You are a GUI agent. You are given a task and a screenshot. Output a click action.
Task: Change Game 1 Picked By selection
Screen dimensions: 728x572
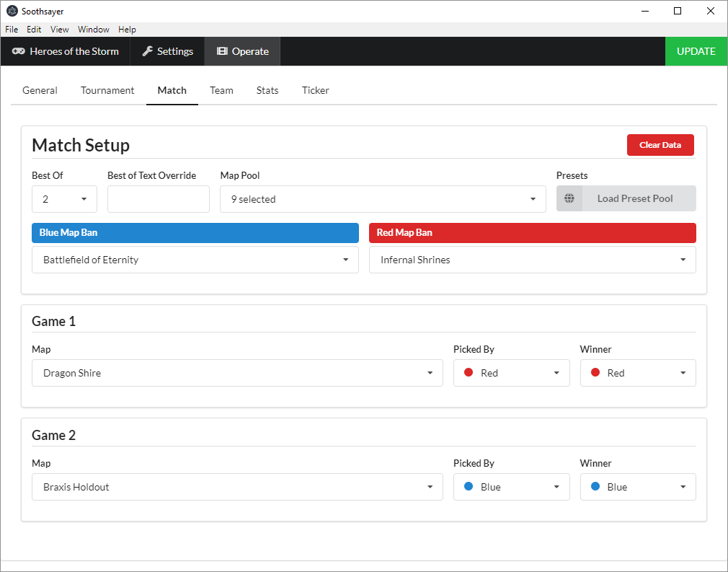[x=512, y=373]
